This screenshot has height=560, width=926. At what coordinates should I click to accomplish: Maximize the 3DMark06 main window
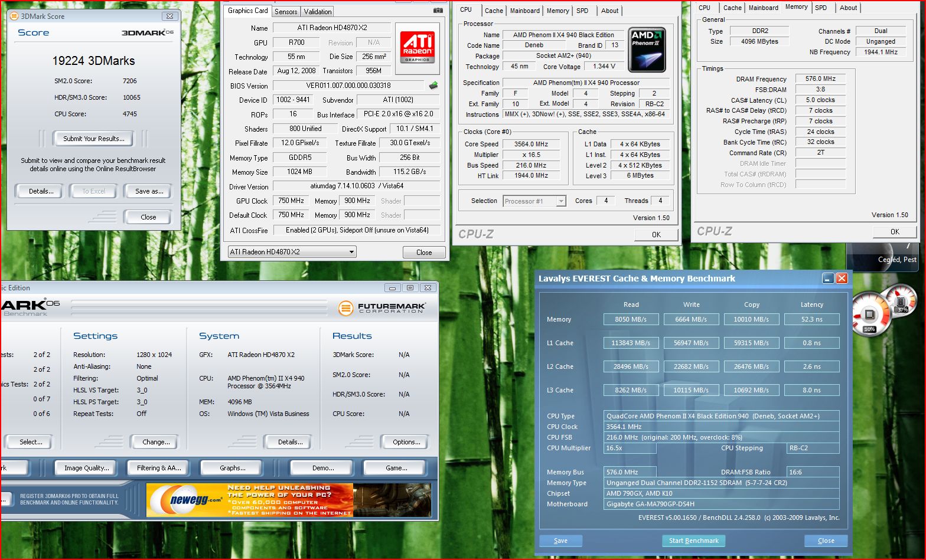tap(410, 288)
